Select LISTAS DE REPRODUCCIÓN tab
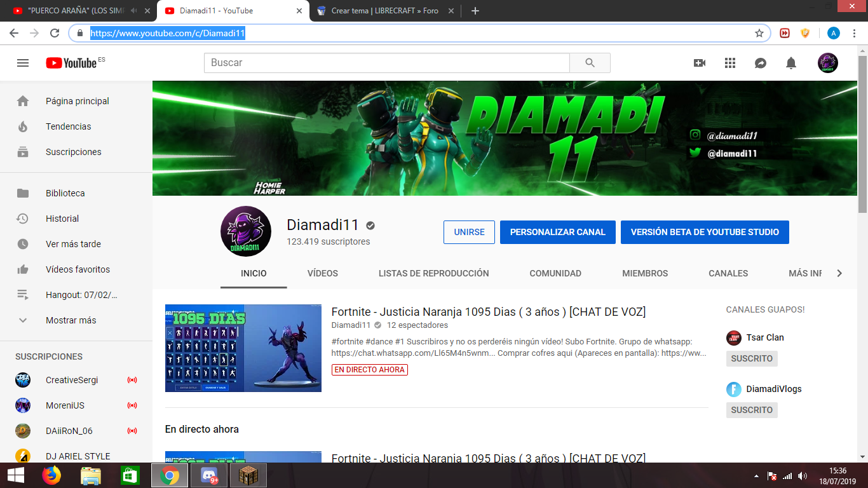This screenshot has height=488, width=868. [434, 273]
